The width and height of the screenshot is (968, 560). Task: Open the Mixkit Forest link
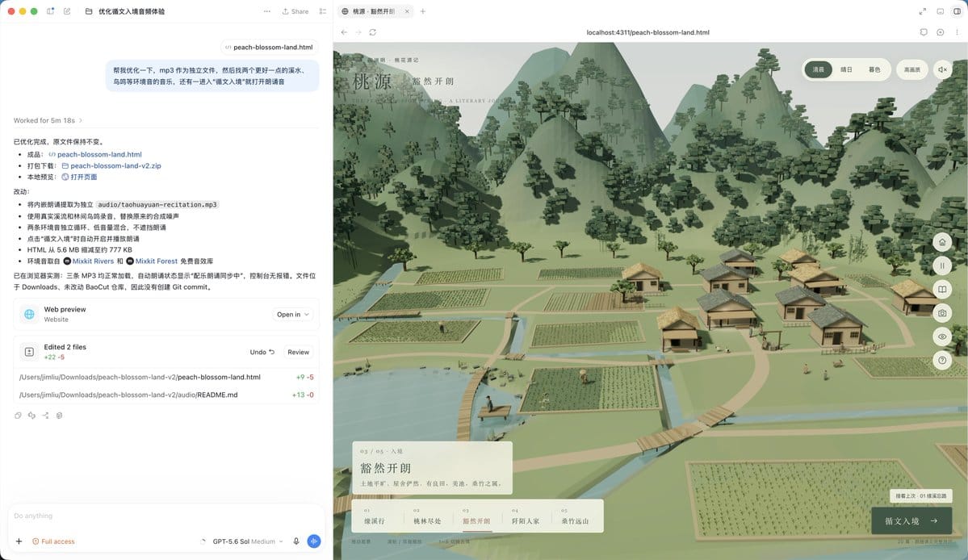click(x=152, y=261)
